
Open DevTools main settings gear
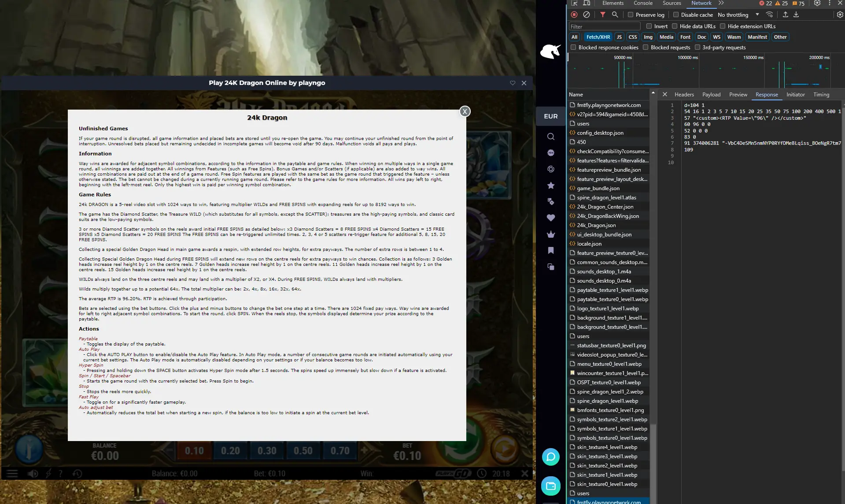pyautogui.click(x=817, y=3)
